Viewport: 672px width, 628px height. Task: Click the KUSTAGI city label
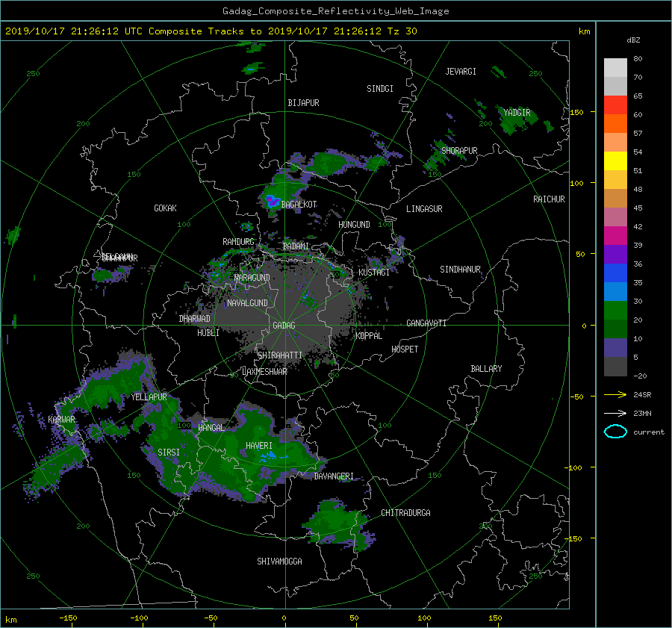pyautogui.click(x=374, y=273)
